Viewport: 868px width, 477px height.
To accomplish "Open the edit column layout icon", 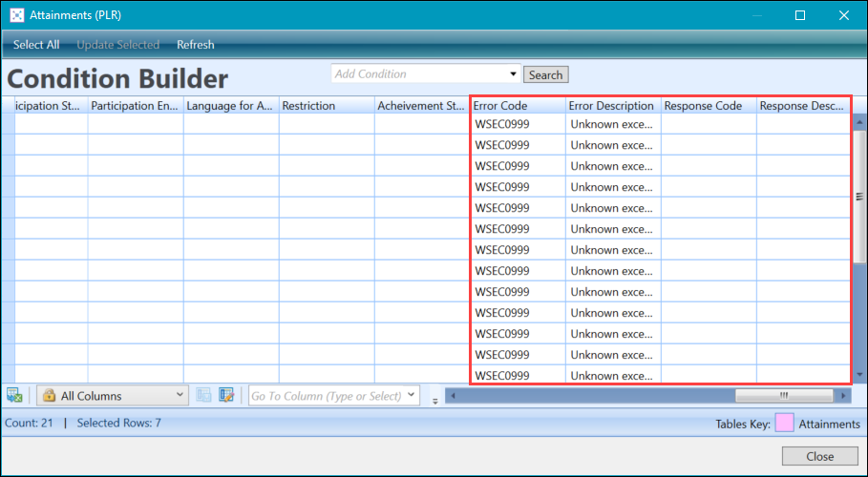I will coord(226,395).
